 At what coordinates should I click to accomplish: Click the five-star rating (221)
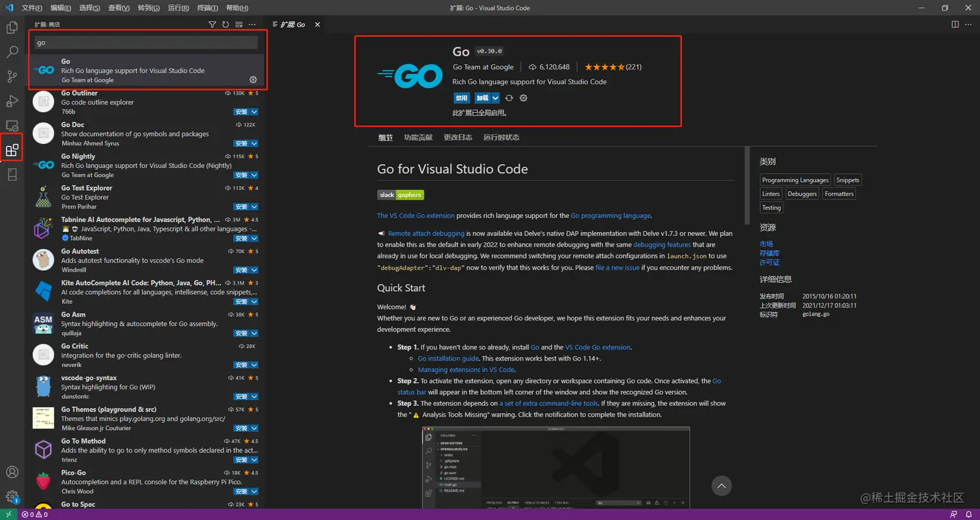(x=613, y=67)
